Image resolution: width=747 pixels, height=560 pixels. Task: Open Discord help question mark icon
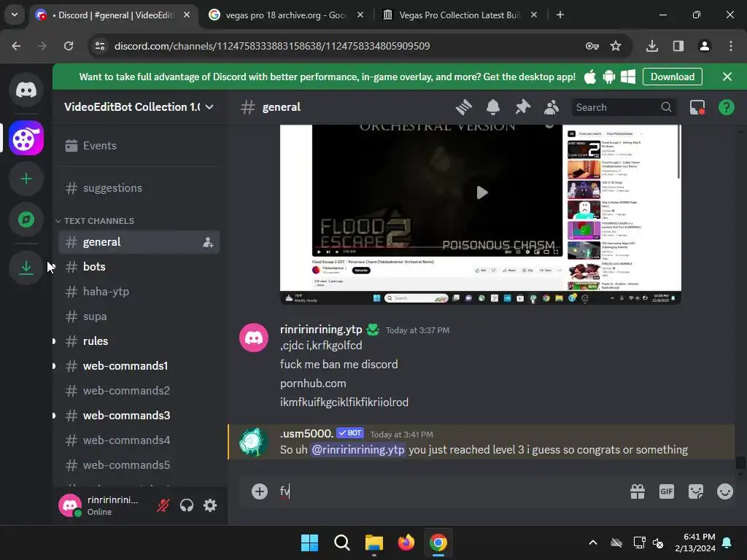[x=726, y=107]
